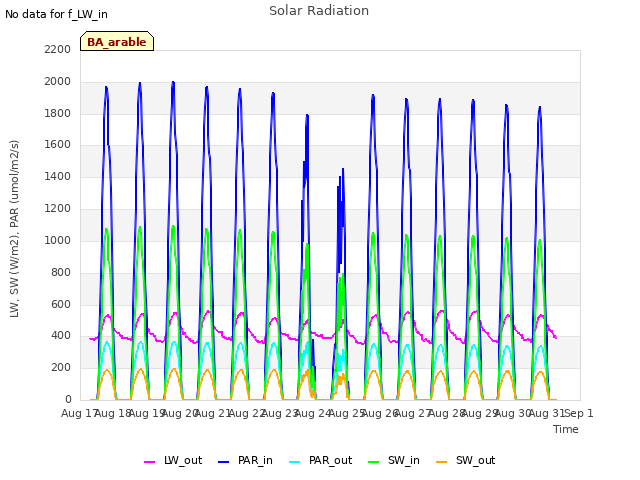
Task: Click the 1600 y-axis tick label
Action: 58,144
